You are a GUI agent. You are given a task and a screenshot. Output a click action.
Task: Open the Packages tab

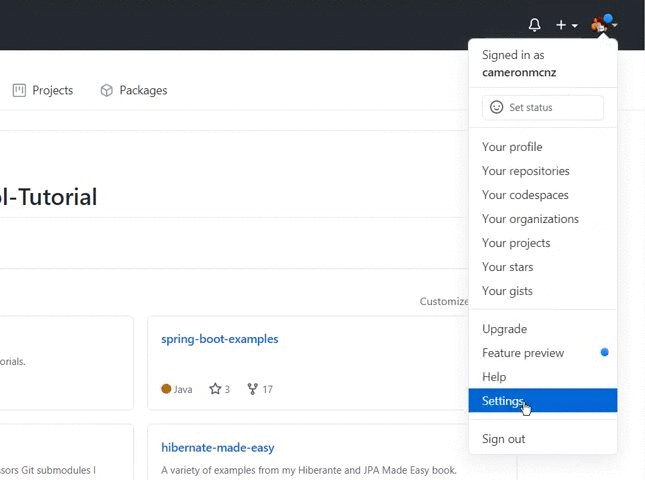[134, 90]
